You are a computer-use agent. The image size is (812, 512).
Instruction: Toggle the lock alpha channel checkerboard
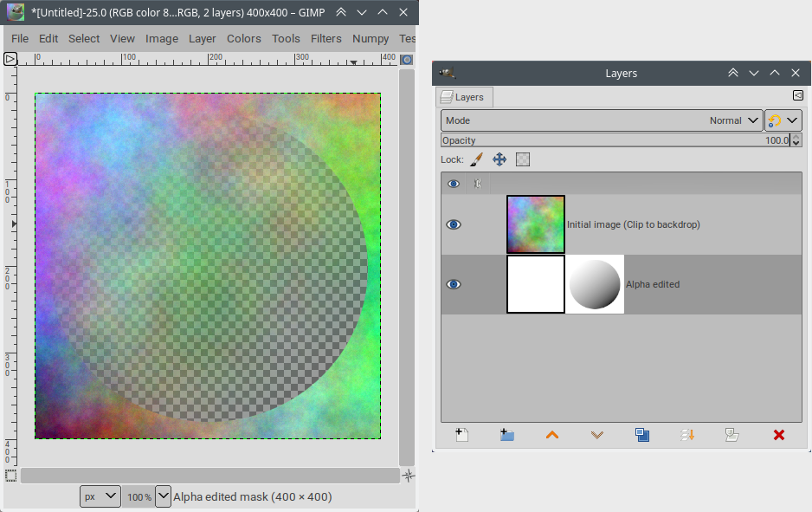click(523, 159)
